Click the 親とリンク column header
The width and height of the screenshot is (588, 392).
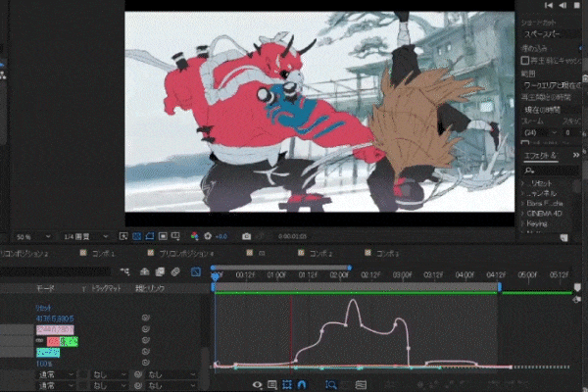(x=150, y=288)
